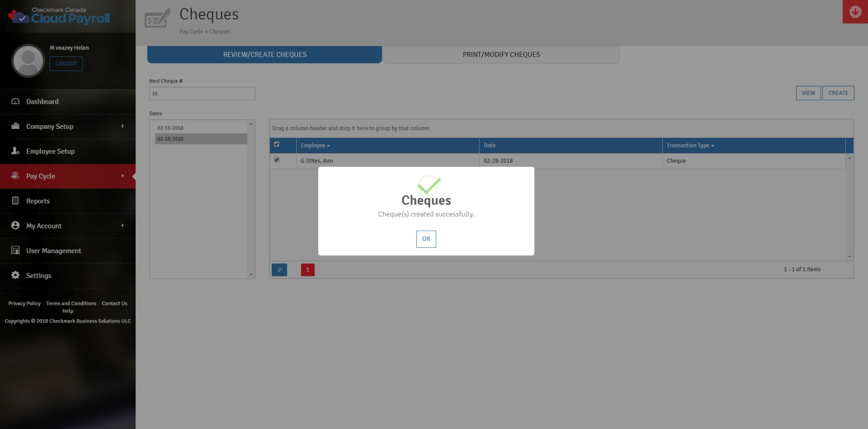Toggle the select-all checkbox in grid header
The height and width of the screenshot is (429, 868).
pyautogui.click(x=277, y=145)
